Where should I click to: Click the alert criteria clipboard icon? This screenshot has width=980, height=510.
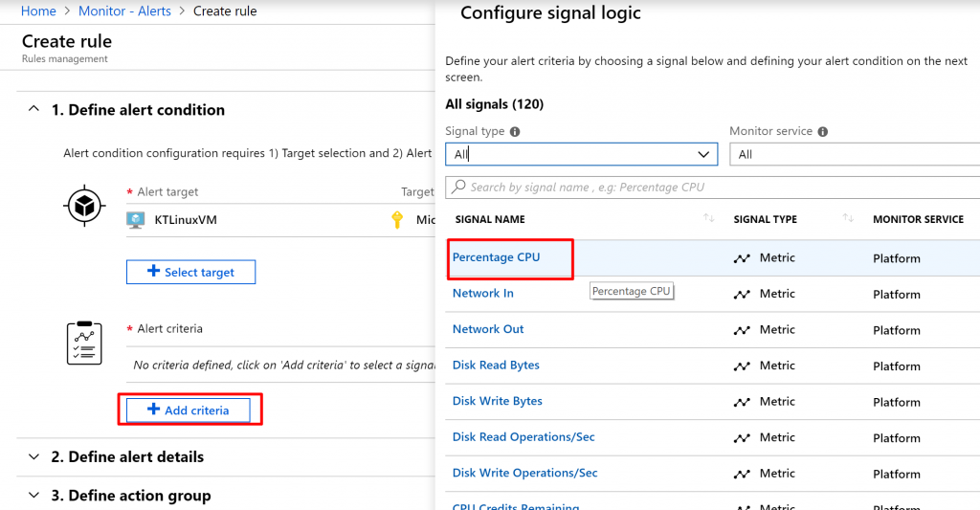pyautogui.click(x=84, y=343)
